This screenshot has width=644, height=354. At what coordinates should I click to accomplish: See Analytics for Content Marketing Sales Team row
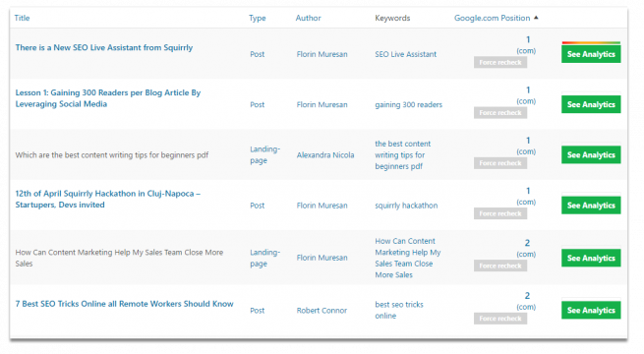point(591,258)
